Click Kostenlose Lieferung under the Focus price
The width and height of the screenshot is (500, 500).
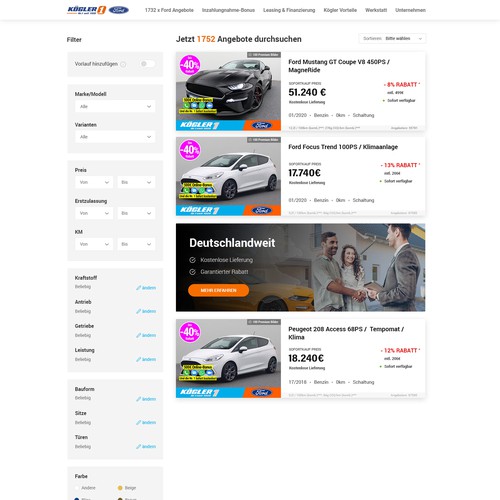pos(307,183)
